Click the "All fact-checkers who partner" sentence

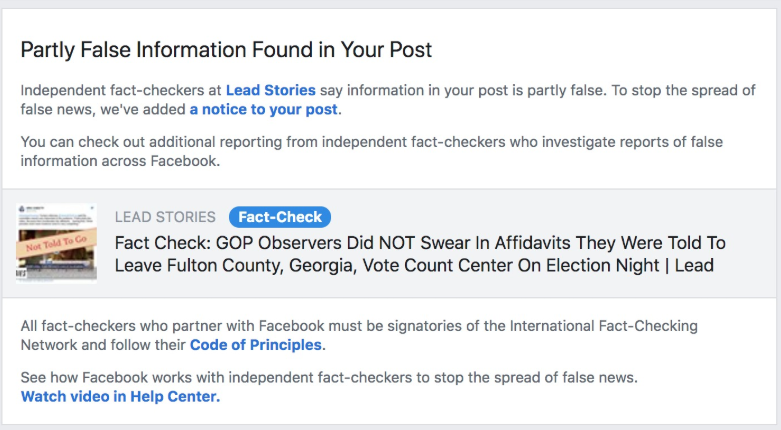click(x=359, y=335)
